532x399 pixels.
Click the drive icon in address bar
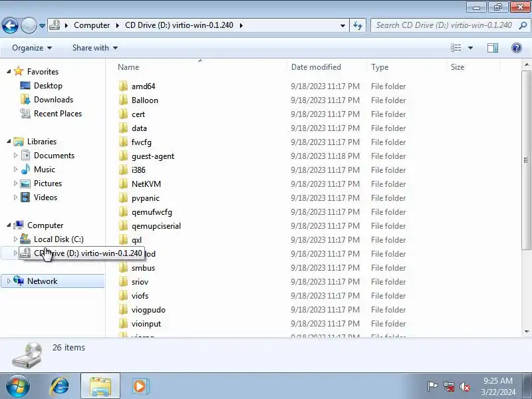[x=55, y=25]
